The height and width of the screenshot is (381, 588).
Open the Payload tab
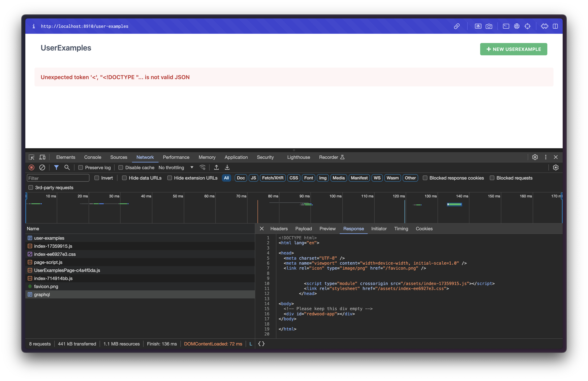click(x=303, y=229)
